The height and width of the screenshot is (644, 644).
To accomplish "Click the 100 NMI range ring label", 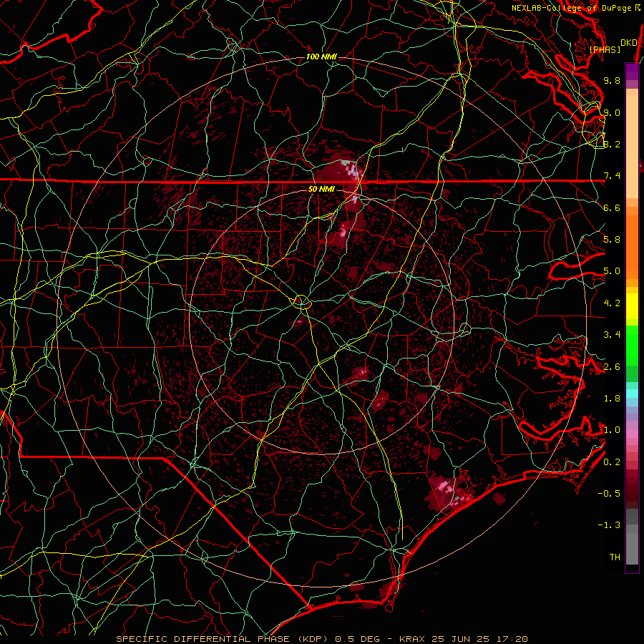I will [321, 57].
